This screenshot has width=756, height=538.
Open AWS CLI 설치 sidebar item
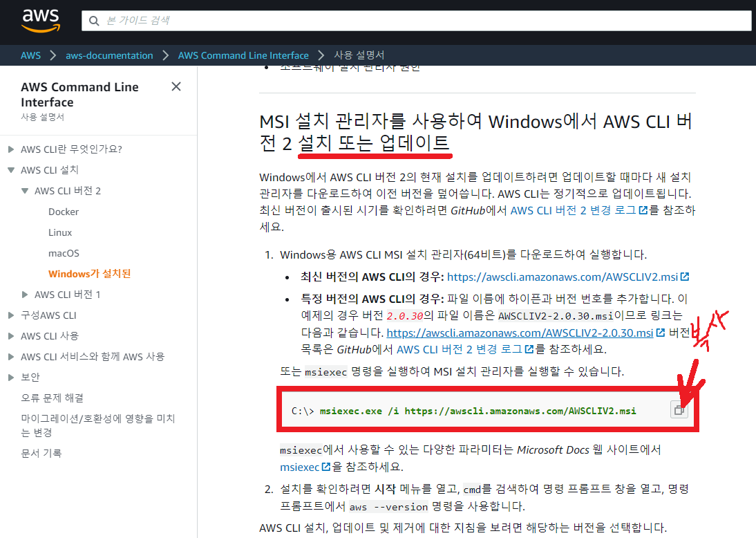(x=50, y=170)
